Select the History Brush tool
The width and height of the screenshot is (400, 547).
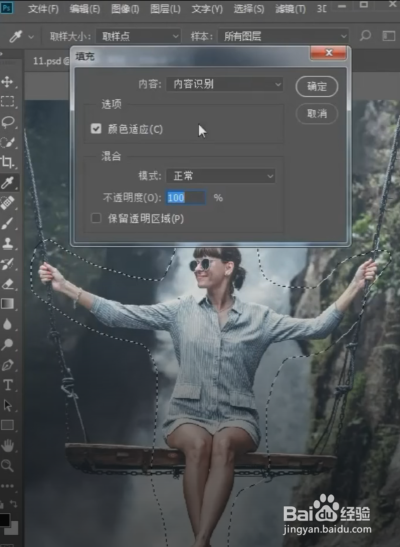[x=7, y=264]
